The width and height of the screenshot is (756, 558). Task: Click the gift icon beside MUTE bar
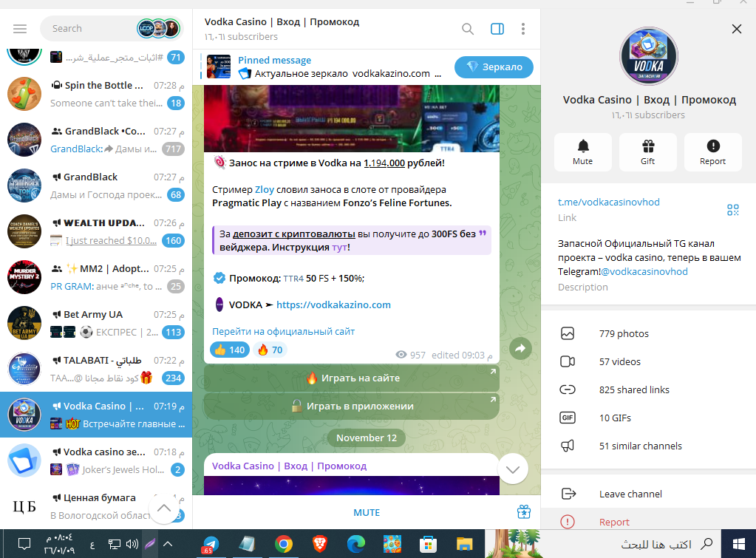(x=524, y=511)
